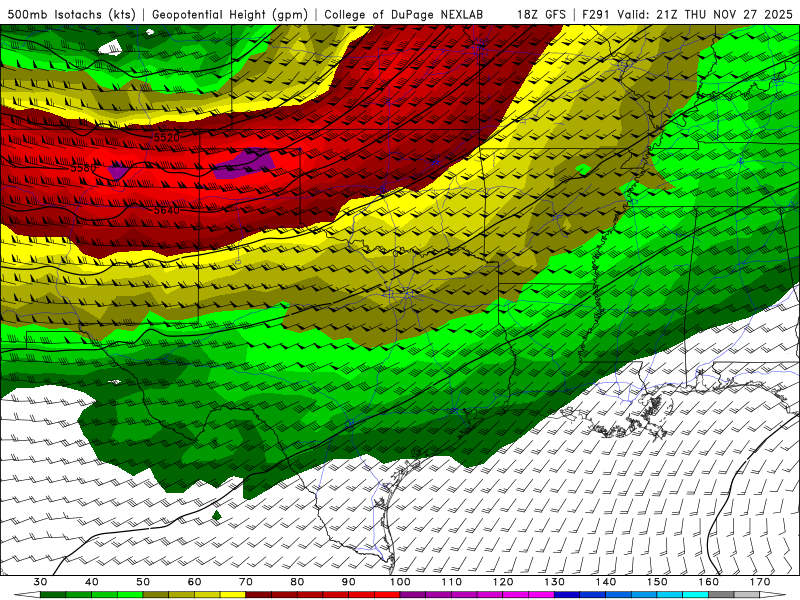The image size is (800, 600).
Task: Click the '150' value on the color scale
Action: (x=657, y=582)
